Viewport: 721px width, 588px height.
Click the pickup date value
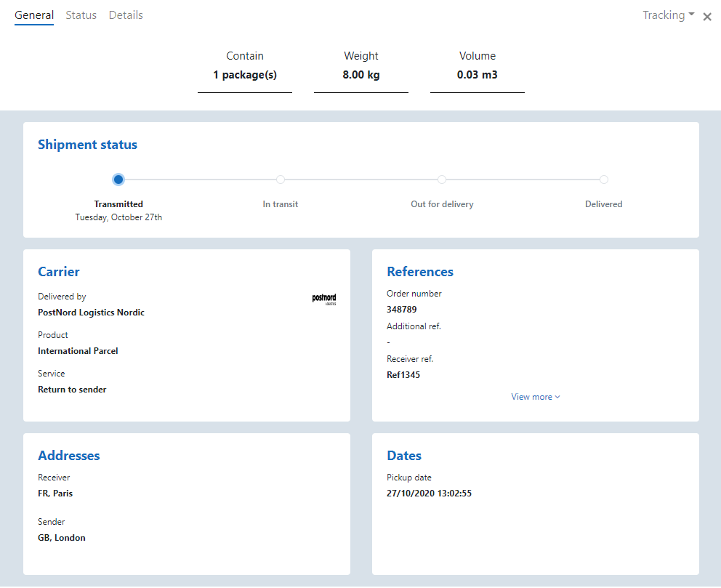pyautogui.click(x=430, y=494)
